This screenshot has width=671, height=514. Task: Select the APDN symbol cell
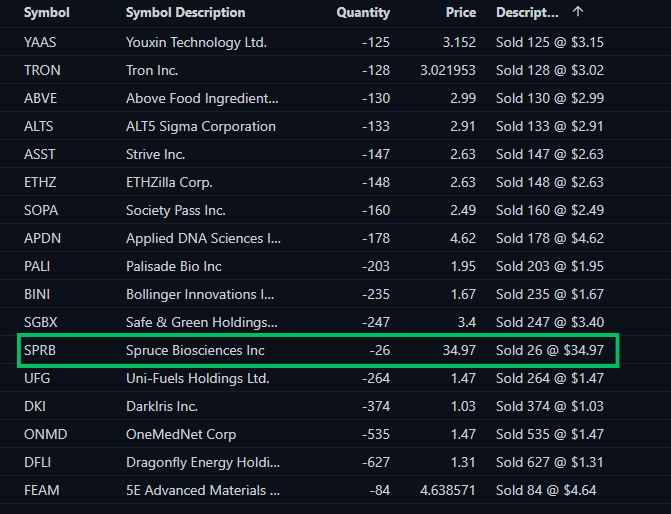coord(42,238)
